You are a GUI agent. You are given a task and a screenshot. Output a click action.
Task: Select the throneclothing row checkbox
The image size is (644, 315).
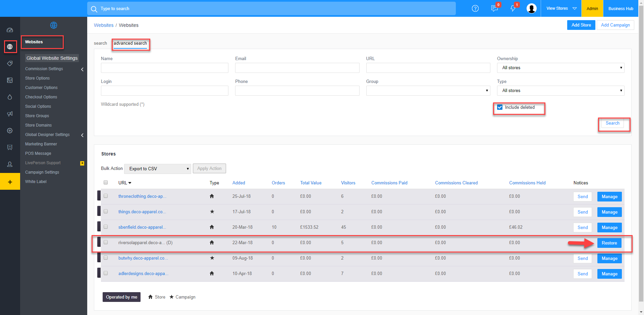106,196
